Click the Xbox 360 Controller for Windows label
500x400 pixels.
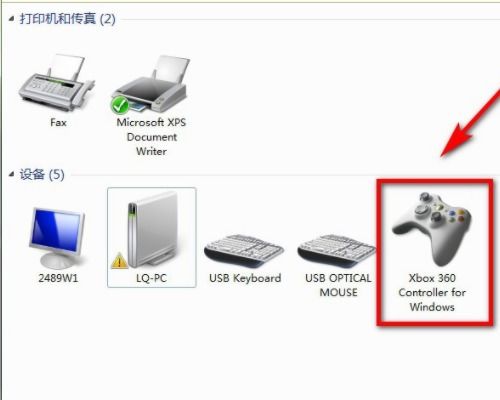click(x=432, y=292)
